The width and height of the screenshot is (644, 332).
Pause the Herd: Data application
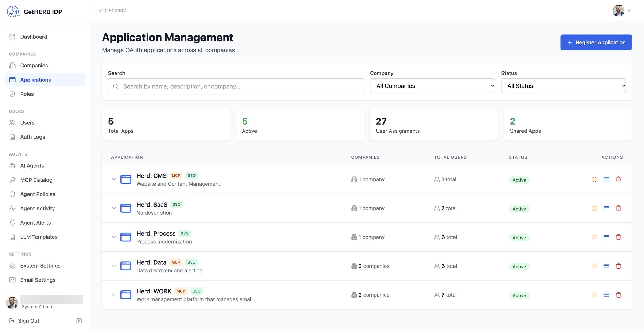[594, 266]
